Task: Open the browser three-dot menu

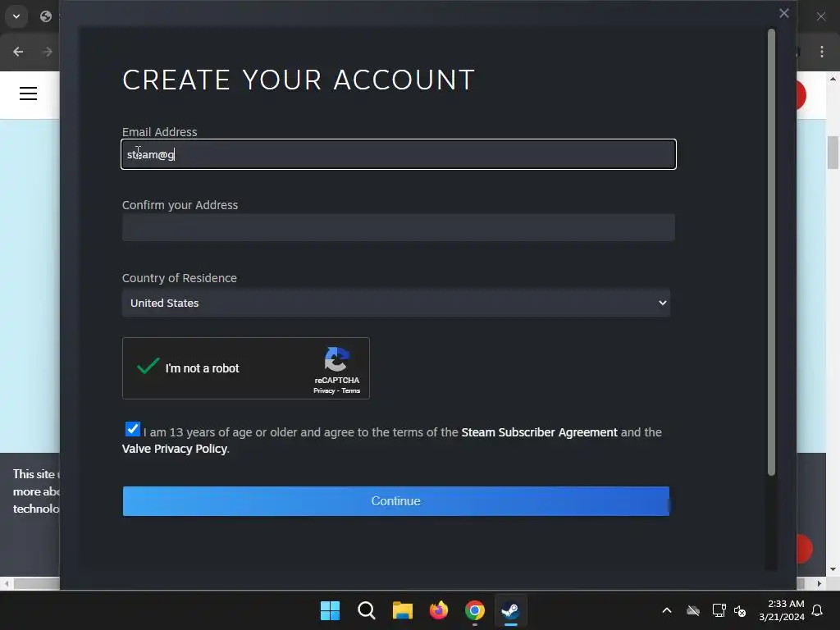Action: pyautogui.click(x=822, y=52)
